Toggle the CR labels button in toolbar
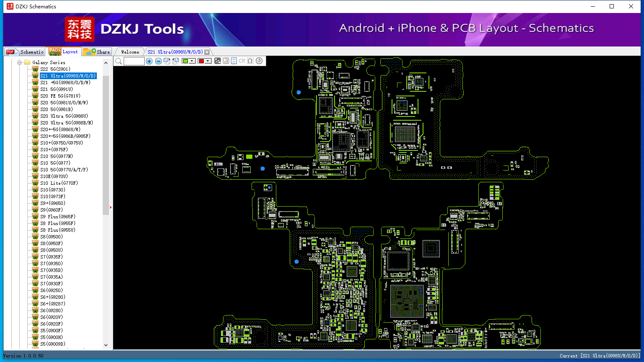This screenshot has height=362, width=644. click(242, 61)
